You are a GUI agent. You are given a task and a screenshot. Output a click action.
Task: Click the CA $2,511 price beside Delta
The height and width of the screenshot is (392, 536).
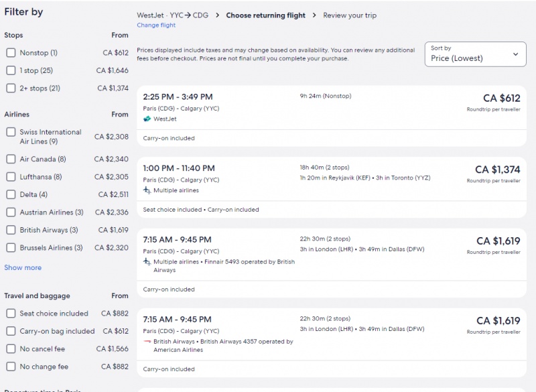point(113,194)
